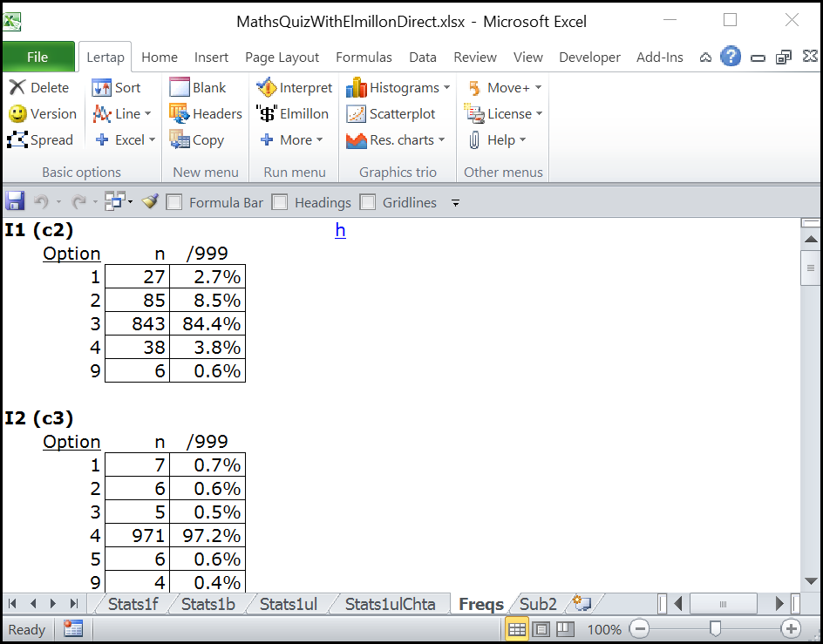
Task: Toggle the Gridlines checkbox
Action: [x=368, y=202]
